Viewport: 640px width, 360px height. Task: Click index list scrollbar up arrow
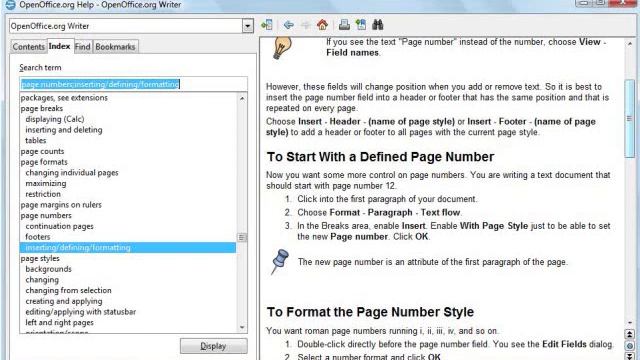pyautogui.click(x=242, y=98)
